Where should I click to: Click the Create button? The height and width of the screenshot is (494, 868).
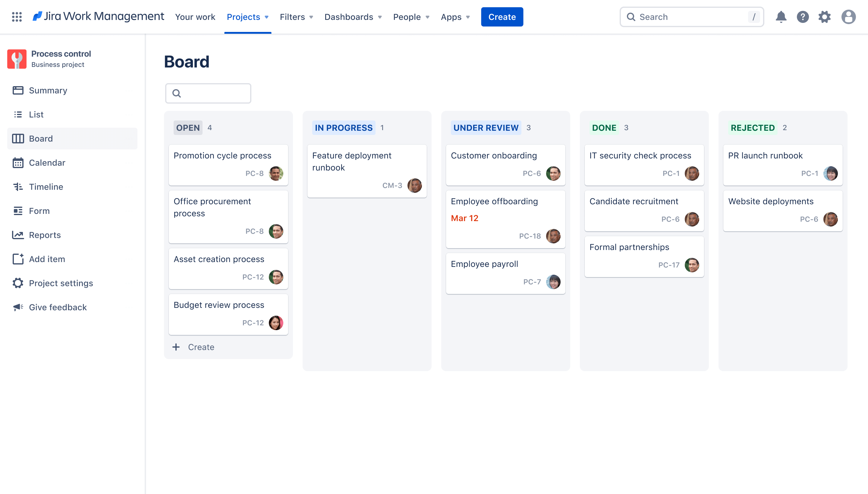[x=502, y=17]
